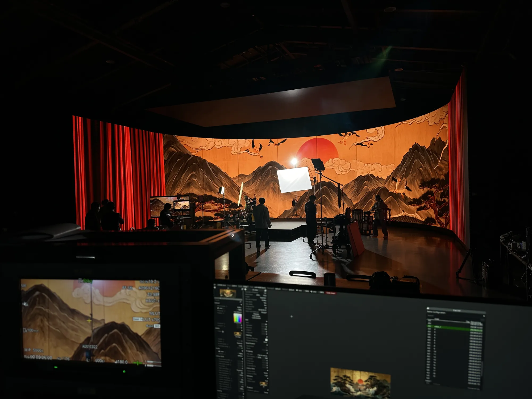Toggle the white switch in the second properties panel
Viewport: 532px width, 399px height.
(x=266, y=340)
